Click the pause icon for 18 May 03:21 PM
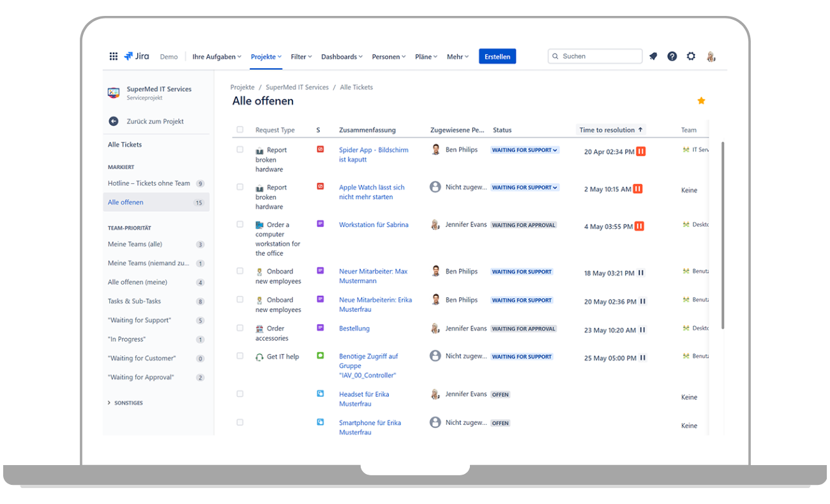This screenshot has width=830, height=504. point(641,273)
